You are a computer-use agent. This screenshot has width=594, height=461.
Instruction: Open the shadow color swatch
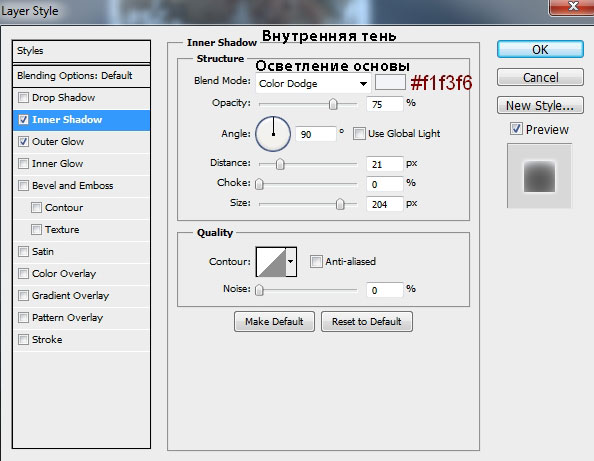[x=390, y=82]
